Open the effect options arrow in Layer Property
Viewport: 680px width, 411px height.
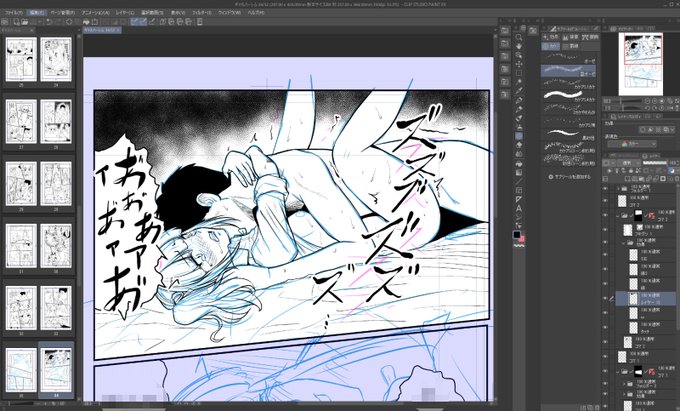(x=673, y=130)
